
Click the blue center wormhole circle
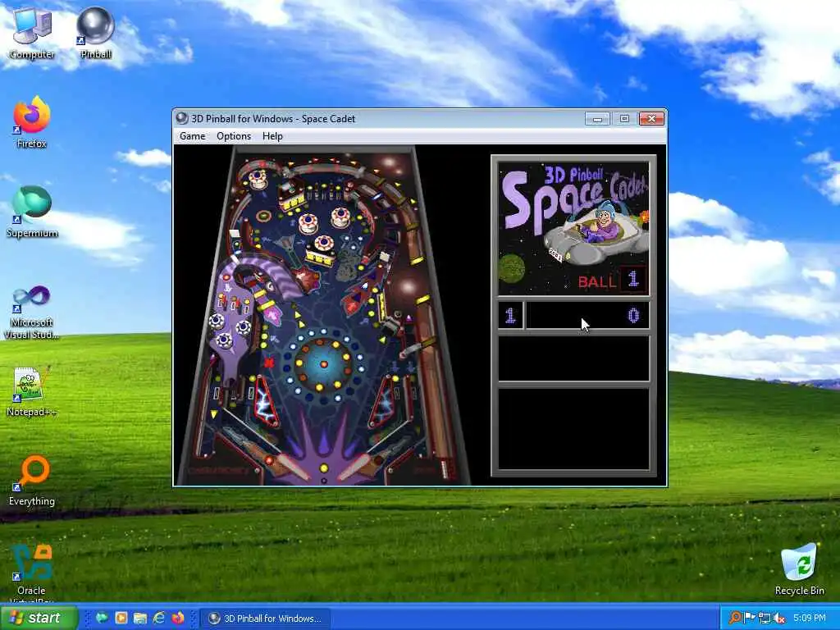point(323,363)
